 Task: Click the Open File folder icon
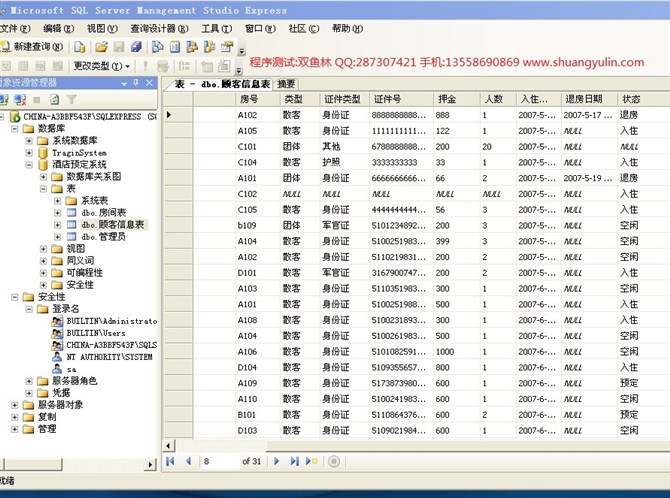101,47
